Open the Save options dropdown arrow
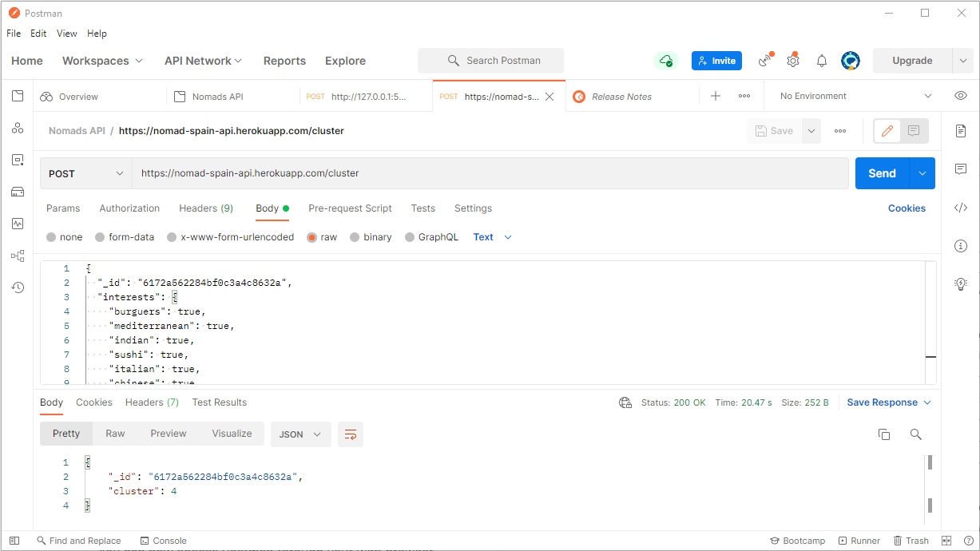980x551 pixels. coord(811,131)
